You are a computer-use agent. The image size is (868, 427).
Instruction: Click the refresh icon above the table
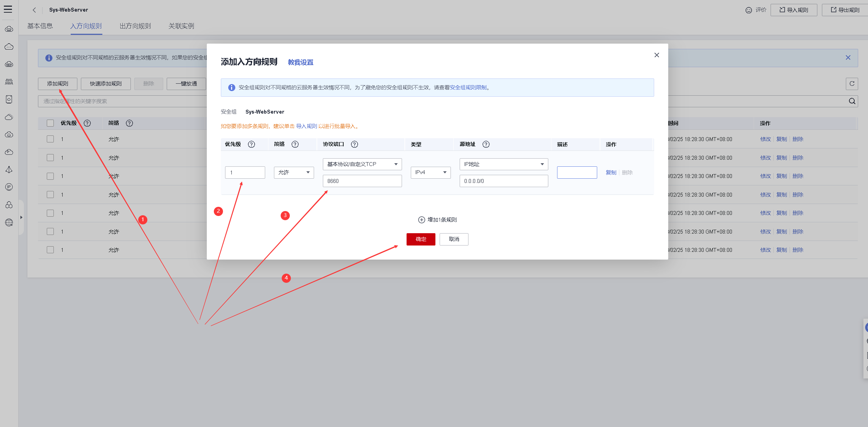851,84
